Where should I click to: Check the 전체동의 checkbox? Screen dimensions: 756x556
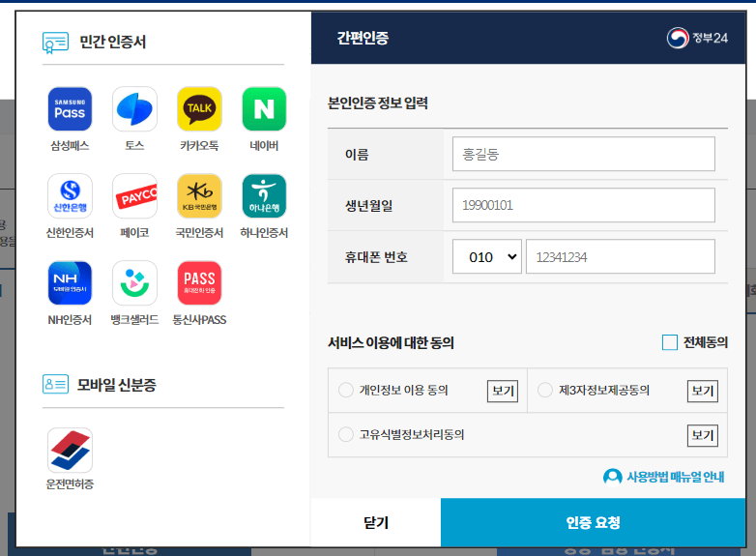click(670, 342)
